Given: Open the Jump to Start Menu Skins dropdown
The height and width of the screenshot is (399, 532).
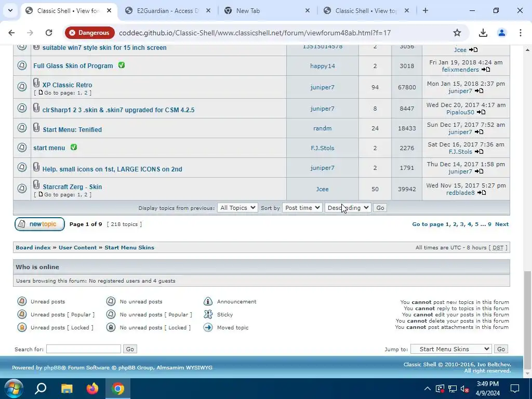Looking at the screenshot, I should (451, 349).
